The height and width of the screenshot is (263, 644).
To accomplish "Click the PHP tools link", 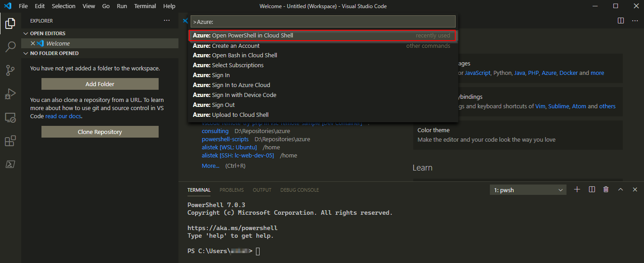I will pos(534,73).
